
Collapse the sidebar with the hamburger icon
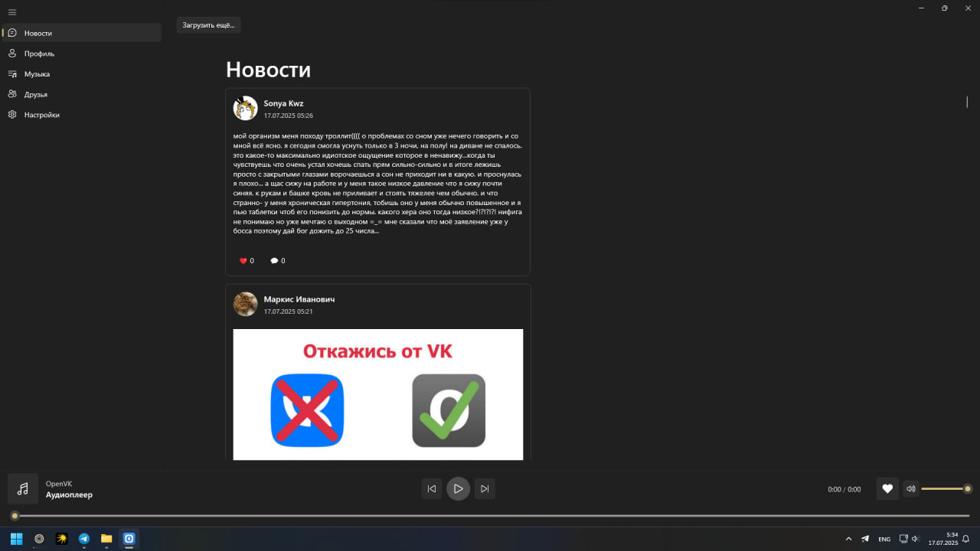point(12,12)
